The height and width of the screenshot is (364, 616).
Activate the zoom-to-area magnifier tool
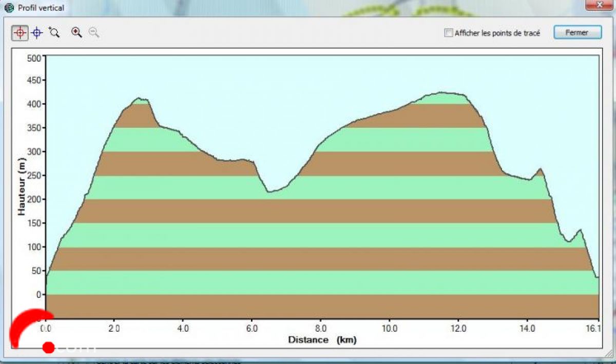click(54, 33)
